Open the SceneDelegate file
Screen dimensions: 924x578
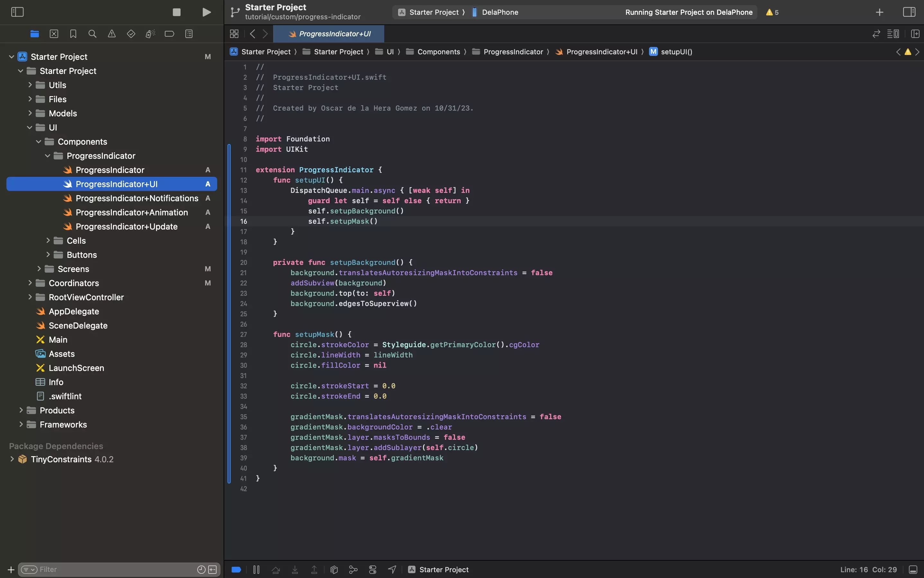click(x=78, y=325)
